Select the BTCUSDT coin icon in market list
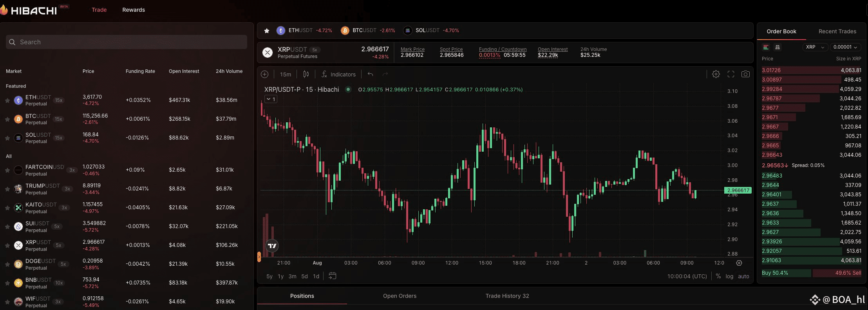This screenshot has height=310, width=868. pos(18,119)
